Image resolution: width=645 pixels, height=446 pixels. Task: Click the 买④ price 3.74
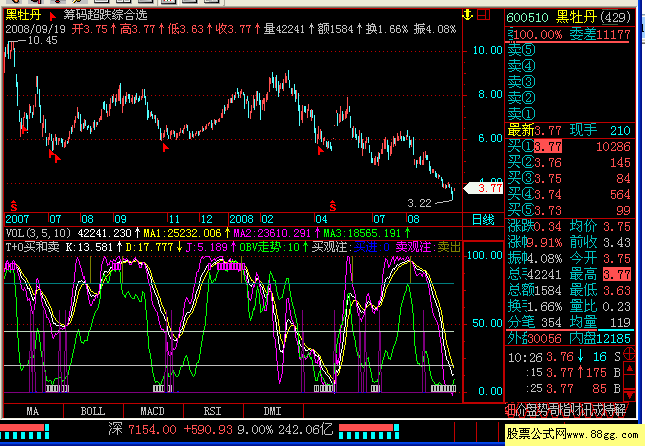(x=548, y=194)
